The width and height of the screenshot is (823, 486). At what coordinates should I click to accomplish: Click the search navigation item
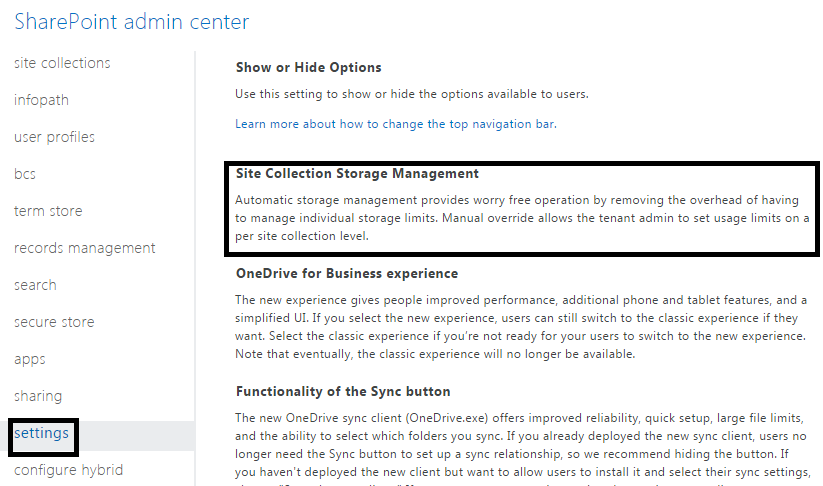[35, 285]
